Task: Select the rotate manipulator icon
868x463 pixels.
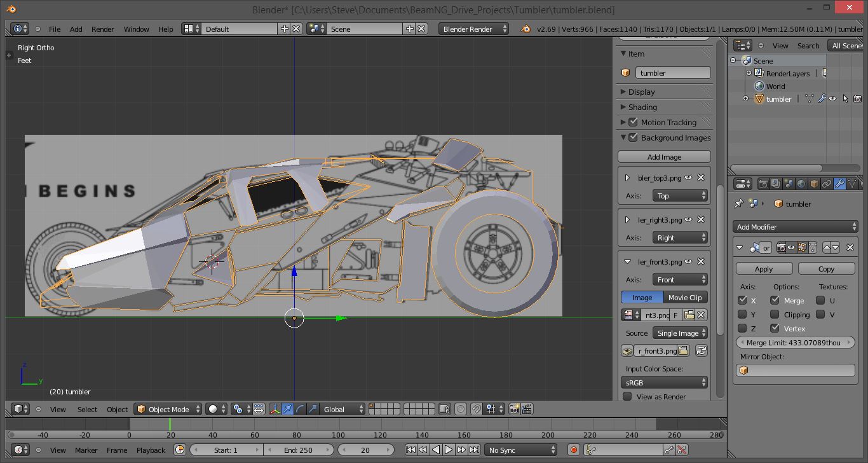Action: coord(301,409)
